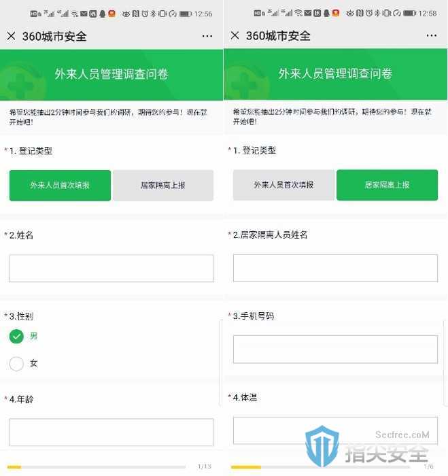Focus the 4.年龄 text field
This screenshot has width=448, height=476.
(x=111, y=432)
